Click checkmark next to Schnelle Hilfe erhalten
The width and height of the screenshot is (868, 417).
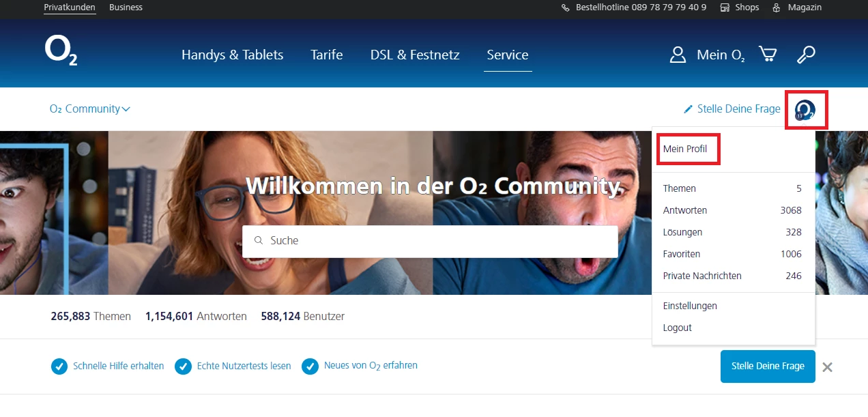59,366
